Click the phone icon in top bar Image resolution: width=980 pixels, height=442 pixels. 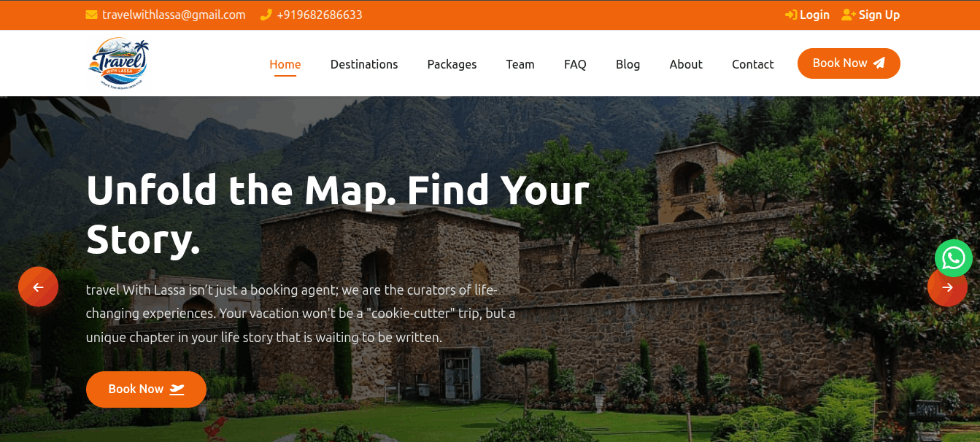266,15
